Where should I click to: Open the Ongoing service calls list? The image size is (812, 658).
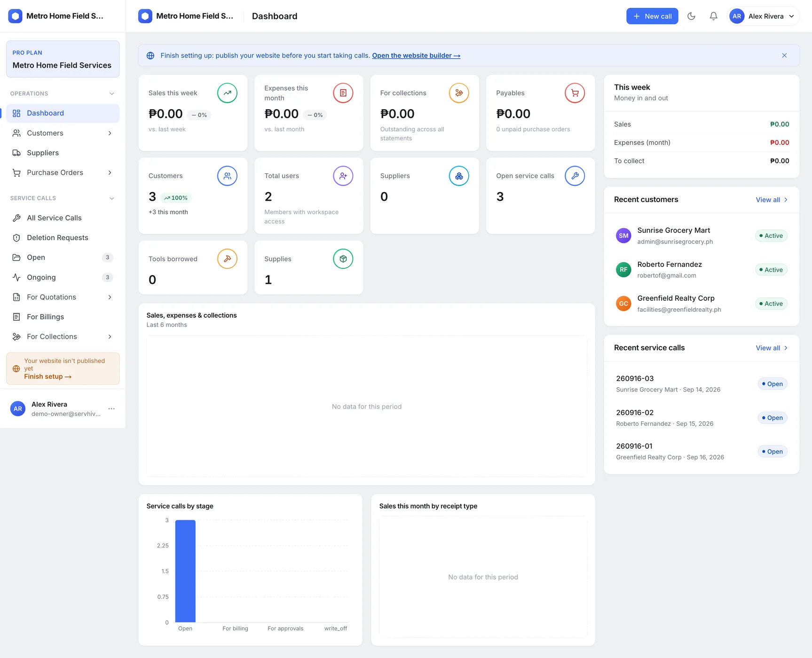tap(63, 277)
